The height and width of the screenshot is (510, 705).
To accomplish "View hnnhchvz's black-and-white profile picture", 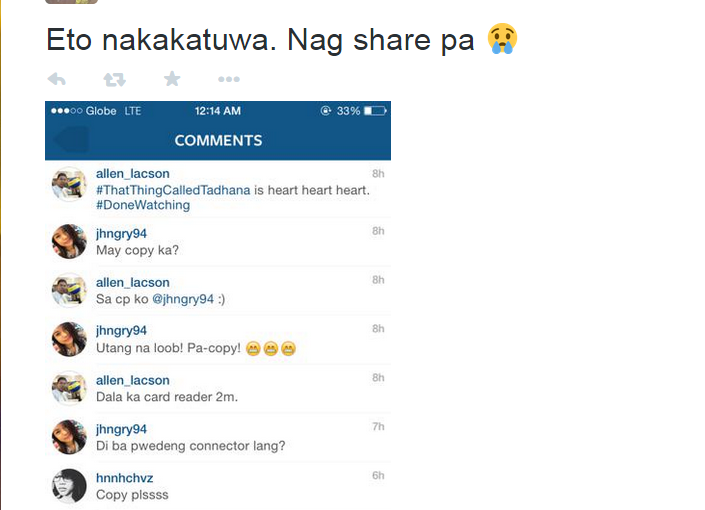I will [69, 486].
